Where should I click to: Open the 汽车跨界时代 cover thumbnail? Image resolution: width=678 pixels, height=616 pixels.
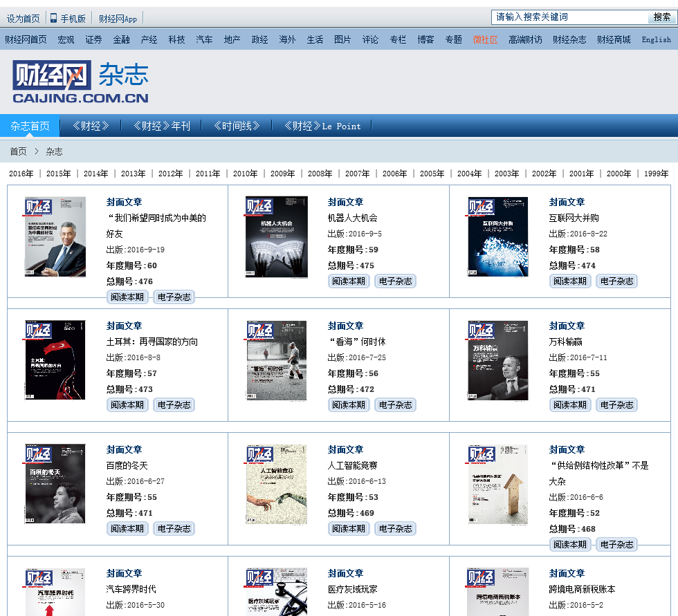(55, 592)
